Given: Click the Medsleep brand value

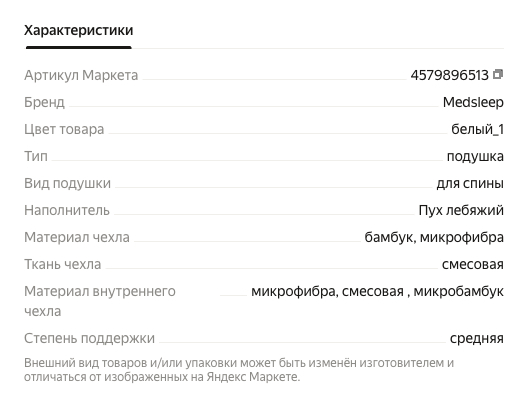Looking at the screenshot, I should tap(473, 102).
